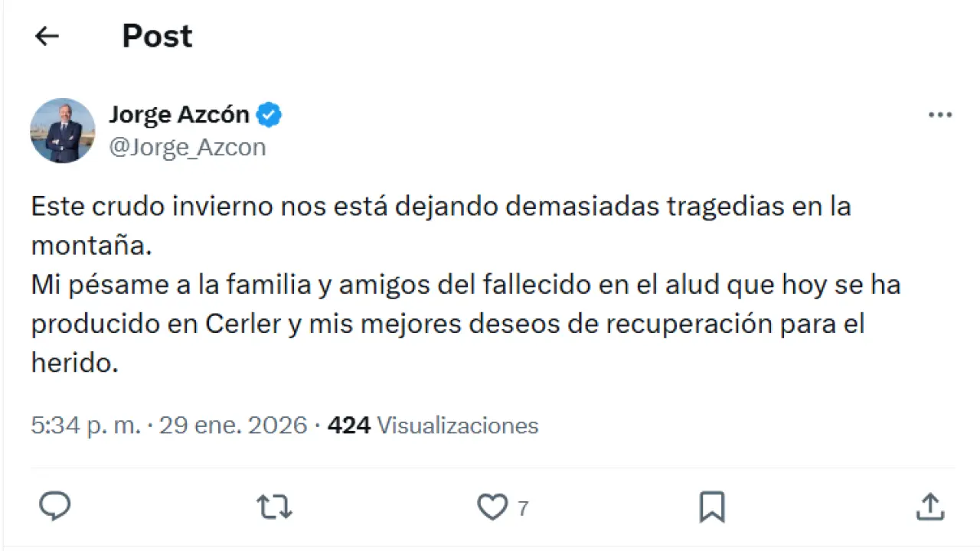Like the post with the heart icon
980x551 pixels.
(x=492, y=507)
